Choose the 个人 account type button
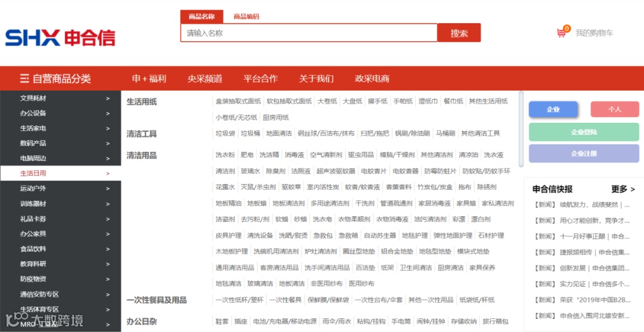644x332 pixels. pyautogui.click(x=615, y=110)
